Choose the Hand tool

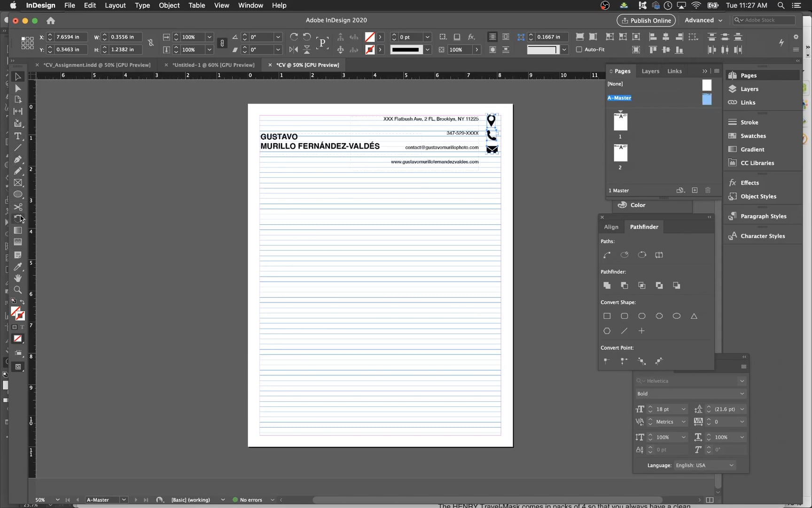[18, 278]
